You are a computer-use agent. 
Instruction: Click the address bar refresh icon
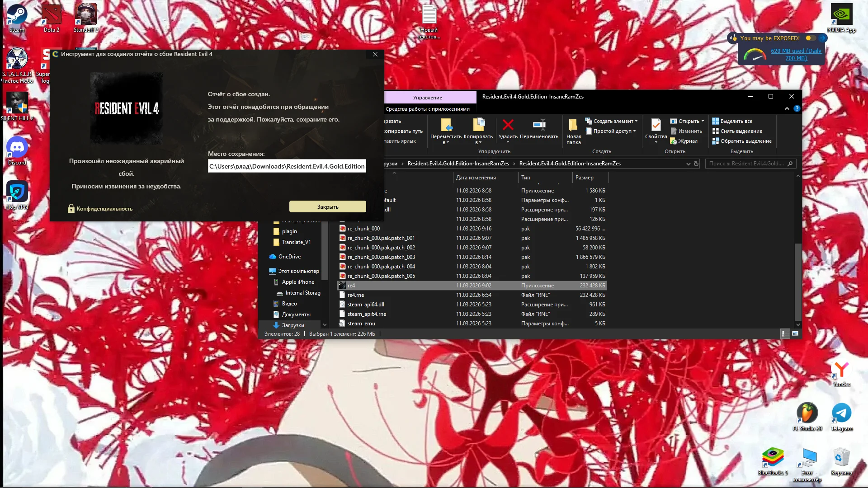coord(696,164)
